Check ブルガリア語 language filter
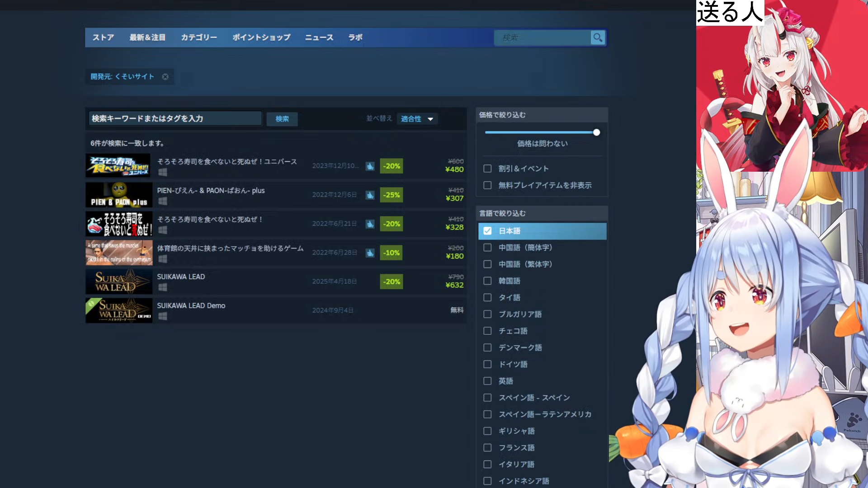The width and height of the screenshot is (868, 488). pyautogui.click(x=487, y=314)
